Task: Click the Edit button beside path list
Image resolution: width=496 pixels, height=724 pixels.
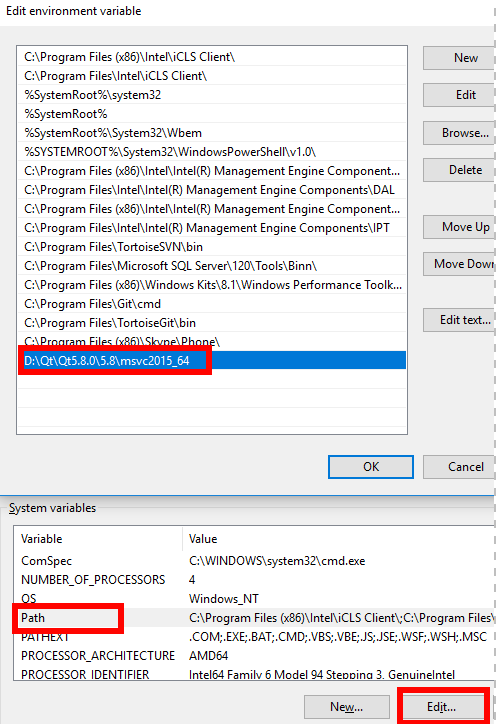Action: coord(459,95)
